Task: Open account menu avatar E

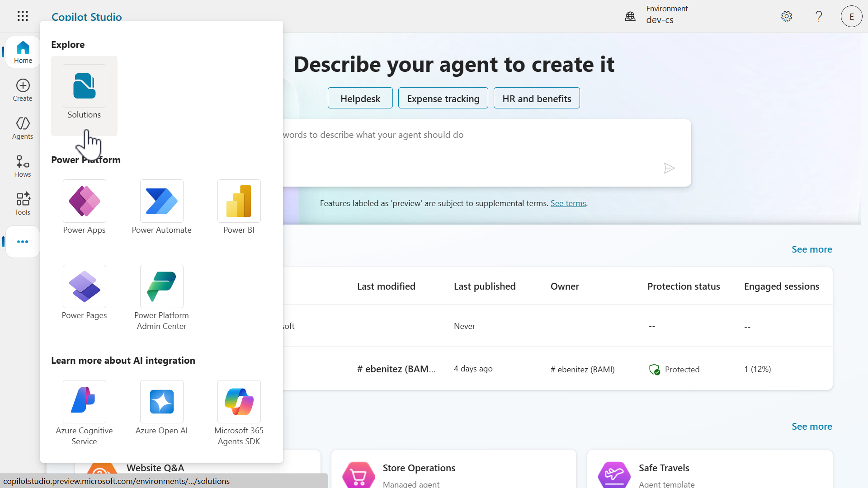Action: (851, 16)
